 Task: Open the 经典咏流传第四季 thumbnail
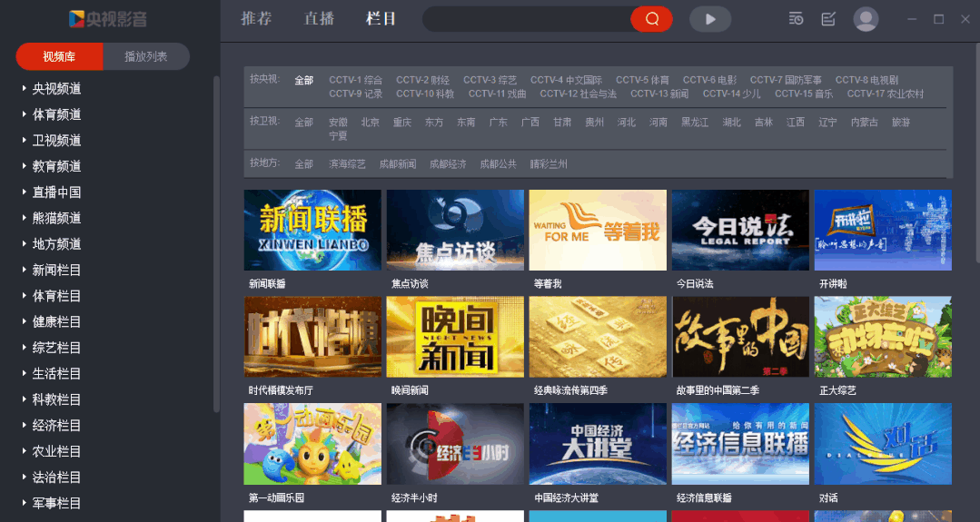[598, 337]
